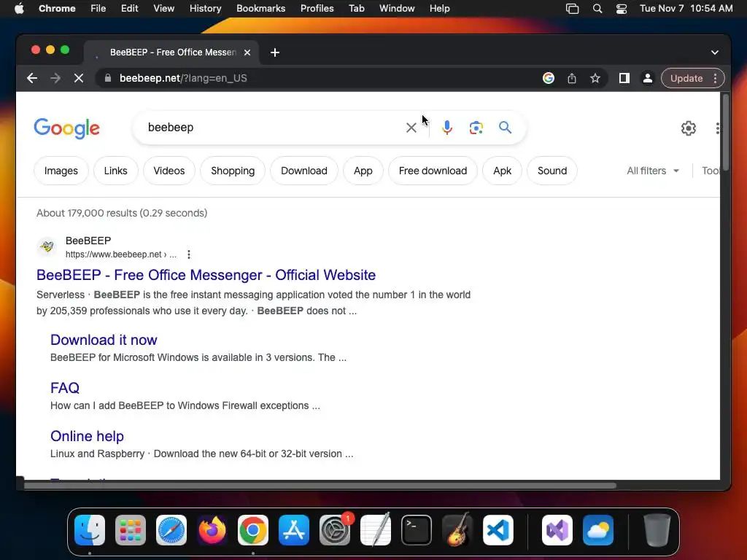The width and height of the screenshot is (747, 560).
Task: Open the FAQ sitelink
Action: click(x=65, y=388)
